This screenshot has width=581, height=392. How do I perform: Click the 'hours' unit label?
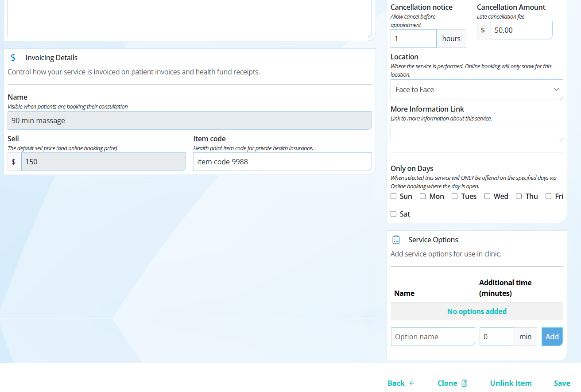451,39
